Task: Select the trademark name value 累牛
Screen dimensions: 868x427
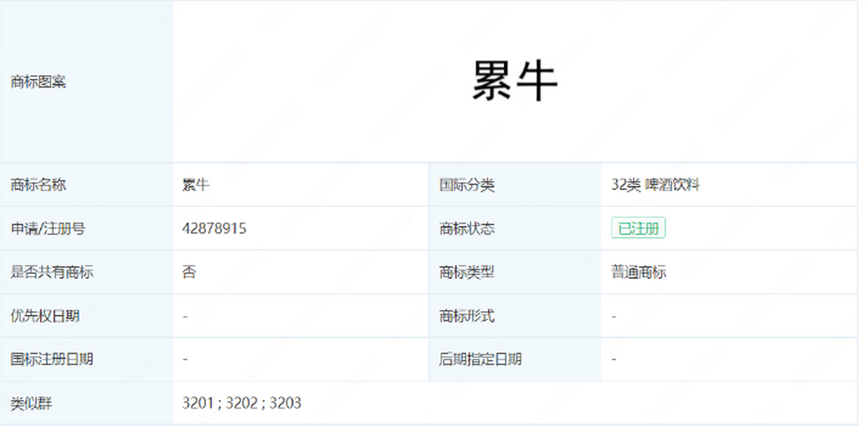Action: (196, 184)
